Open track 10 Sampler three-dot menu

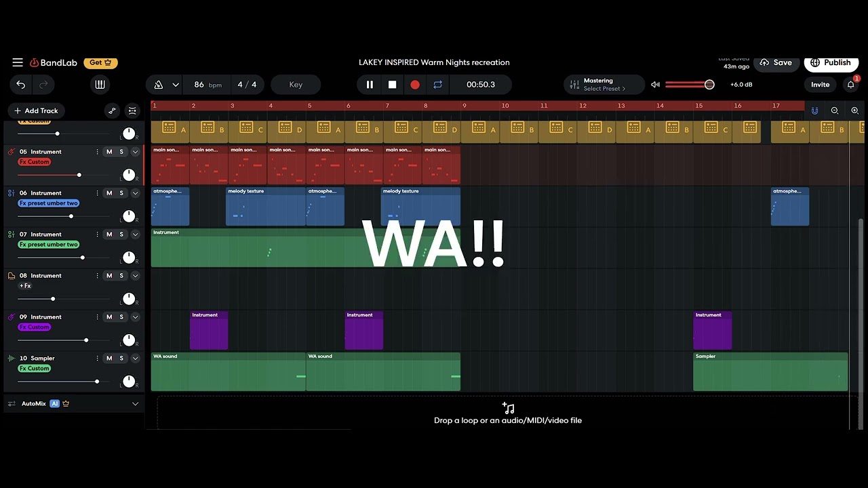click(97, 359)
